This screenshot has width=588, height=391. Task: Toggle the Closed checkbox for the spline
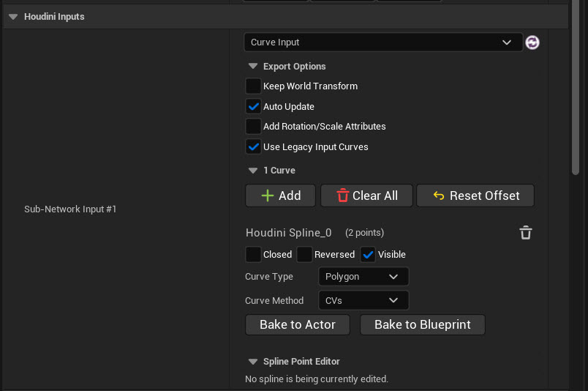coord(253,254)
